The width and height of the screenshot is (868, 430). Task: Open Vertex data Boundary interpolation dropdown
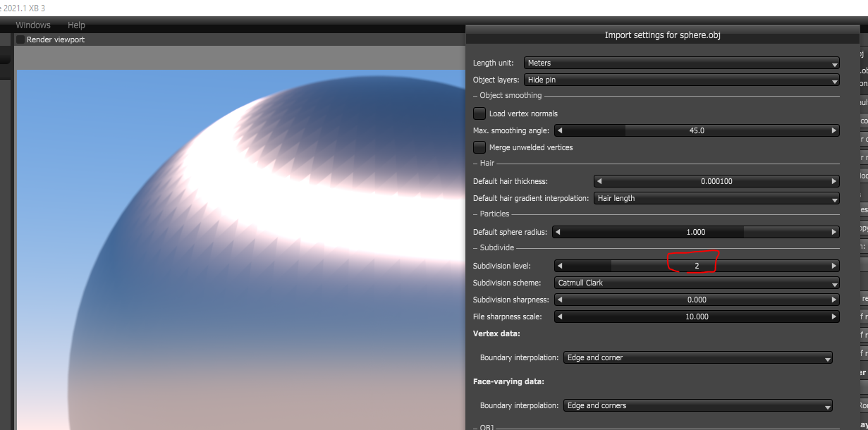(698, 357)
